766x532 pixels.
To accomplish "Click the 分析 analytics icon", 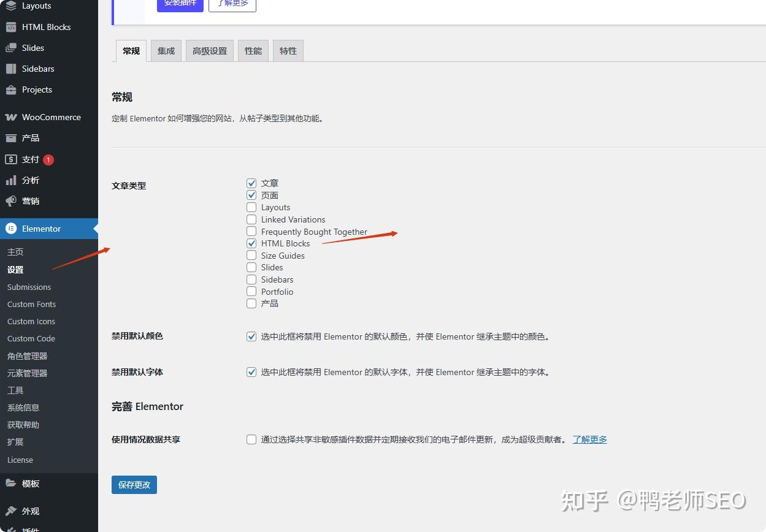I will coord(11,180).
